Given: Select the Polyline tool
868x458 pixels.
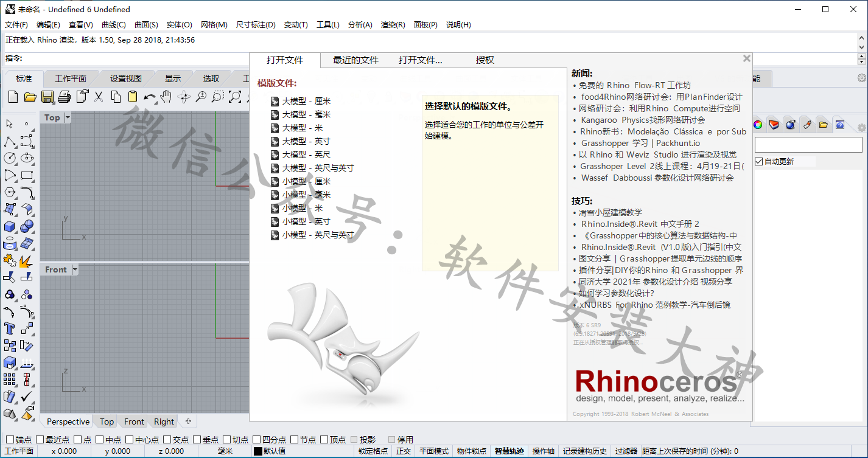Looking at the screenshot, I should (x=10, y=142).
